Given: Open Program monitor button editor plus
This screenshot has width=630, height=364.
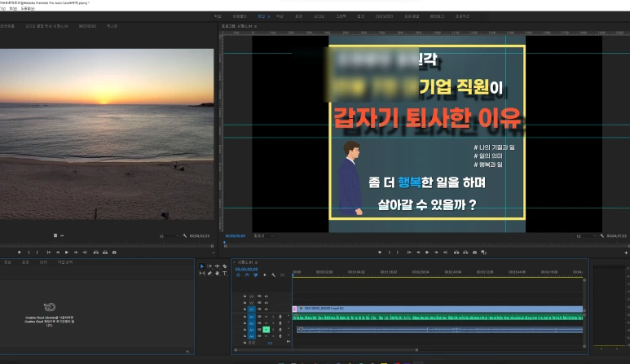Looking at the screenshot, I should coord(626,252).
